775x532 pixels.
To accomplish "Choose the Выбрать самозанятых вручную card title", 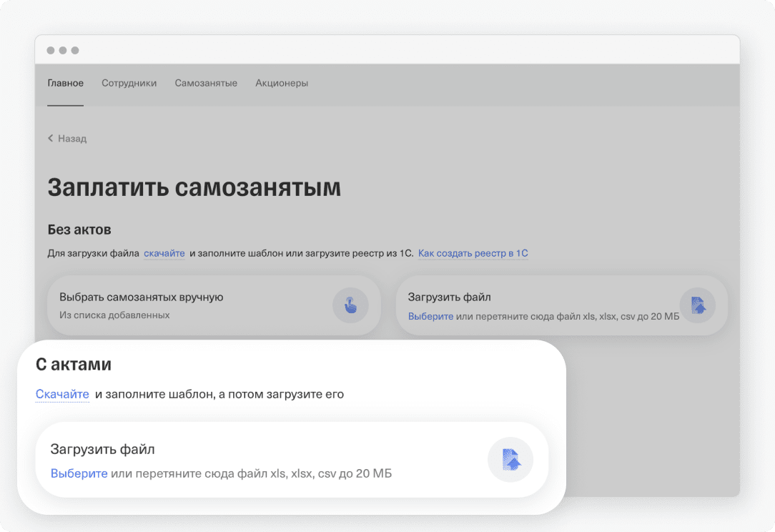I will pos(142,297).
